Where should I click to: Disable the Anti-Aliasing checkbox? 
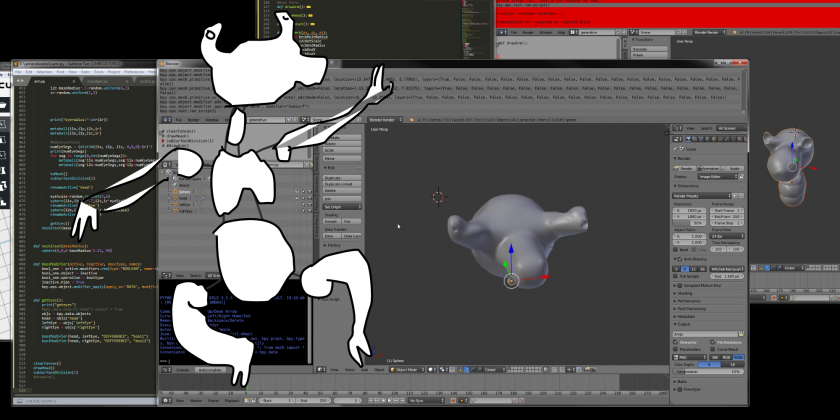coord(680,259)
